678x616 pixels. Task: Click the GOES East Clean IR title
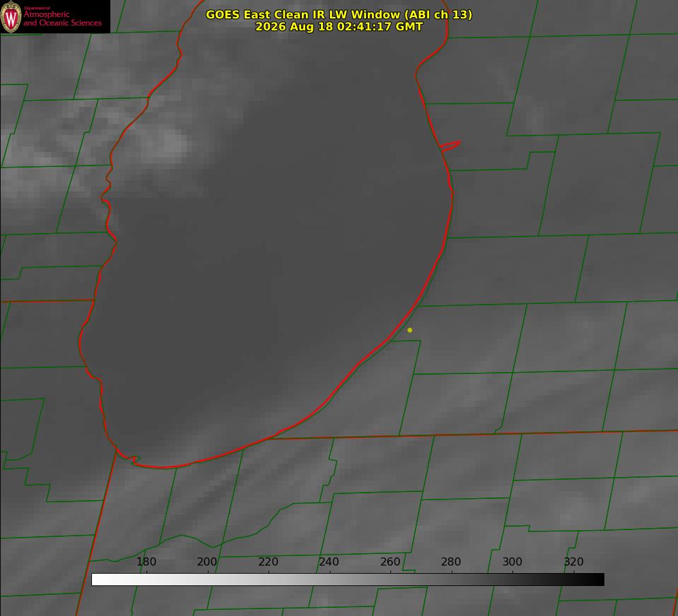[339, 14]
